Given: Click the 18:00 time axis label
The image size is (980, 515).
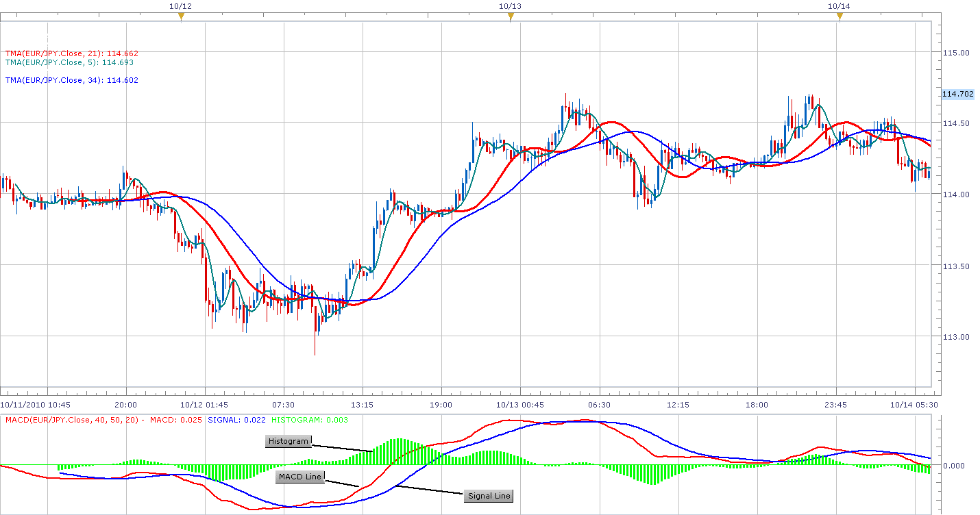Looking at the screenshot, I should click(757, 405).
